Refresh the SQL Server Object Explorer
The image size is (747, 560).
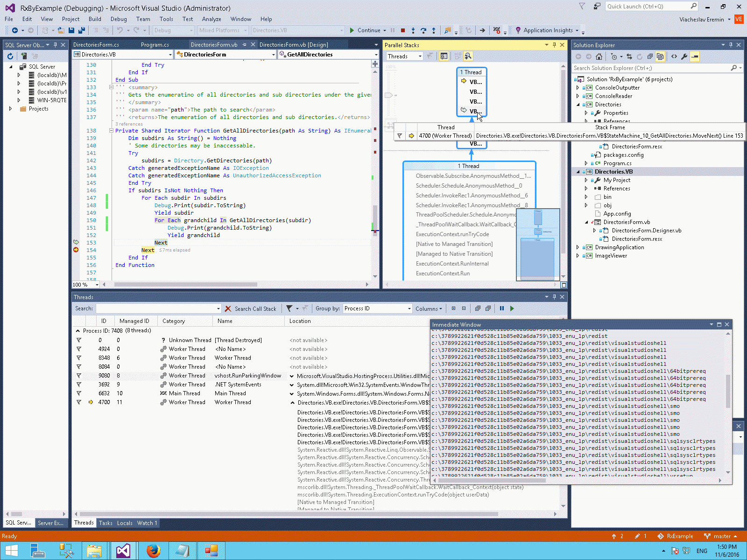click(x=10, y=56)
